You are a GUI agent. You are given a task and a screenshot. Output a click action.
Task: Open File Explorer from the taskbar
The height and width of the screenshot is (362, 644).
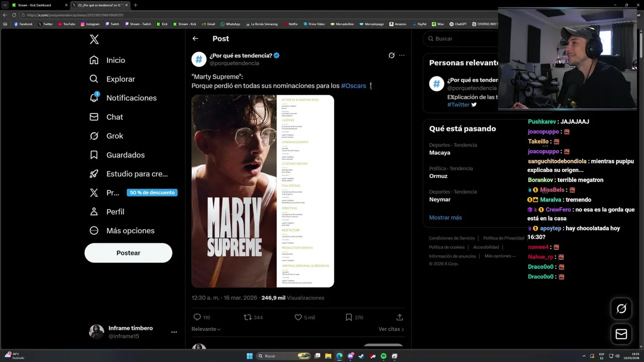click(328, 356)
